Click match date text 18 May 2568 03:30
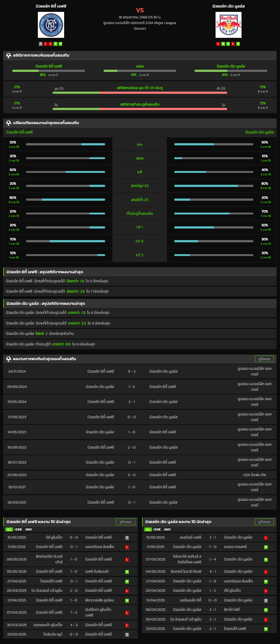The width and height of the screenshot is (280, 644). [140, 17]
